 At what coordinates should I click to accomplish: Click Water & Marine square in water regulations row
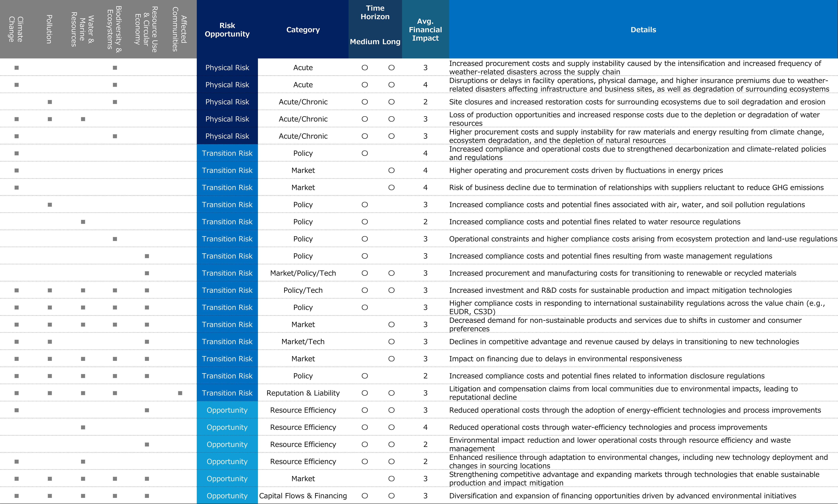[83, 222]
